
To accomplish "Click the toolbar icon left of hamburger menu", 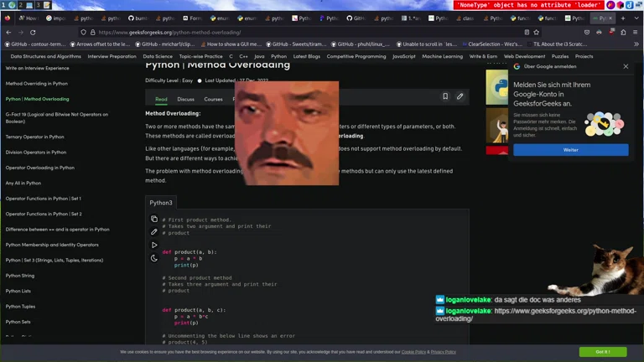I will (x=624, y=33).
